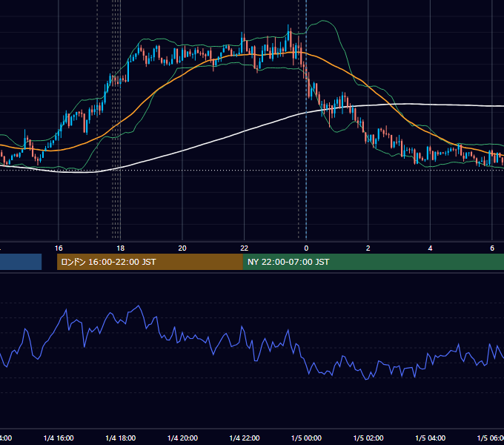Click the 1/4 16:00 date label
Image resolution: width=504 pixels, height=445 pixels.
pyautogui.click(x=59, y=438)
